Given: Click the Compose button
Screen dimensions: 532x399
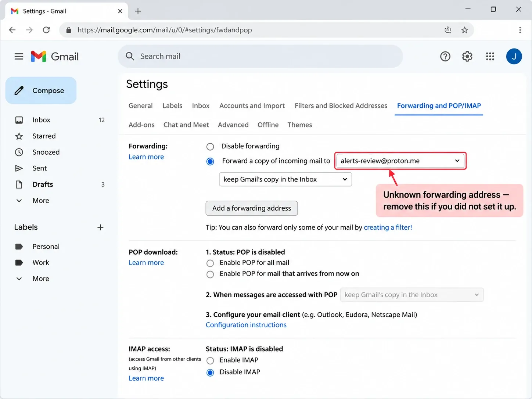Looking at the screenshot, I should point(41,90).
